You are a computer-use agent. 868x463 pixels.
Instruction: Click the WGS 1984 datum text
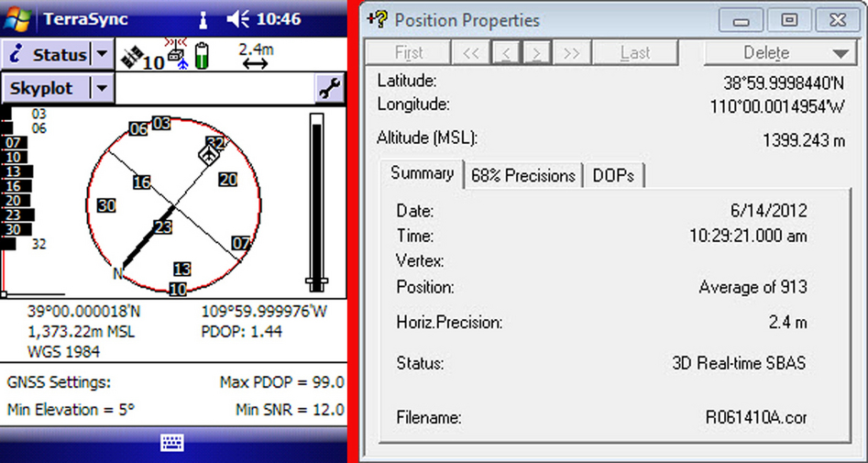[x=63, y=352]
